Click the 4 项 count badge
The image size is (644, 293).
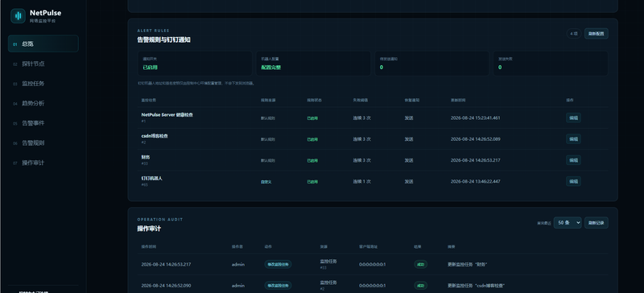point(573,34)
